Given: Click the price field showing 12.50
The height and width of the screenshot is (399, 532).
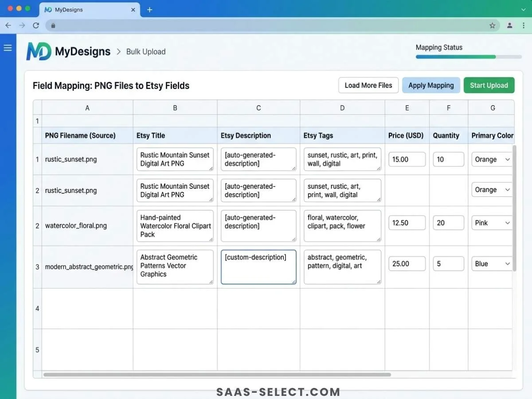Looking at the screenshot, I should point(407,223).
